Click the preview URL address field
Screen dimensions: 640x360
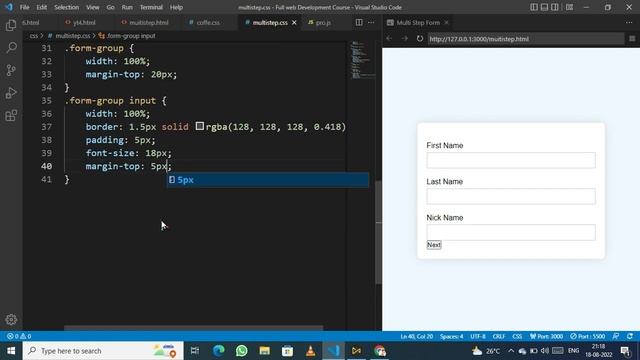[x=526, y=38]
